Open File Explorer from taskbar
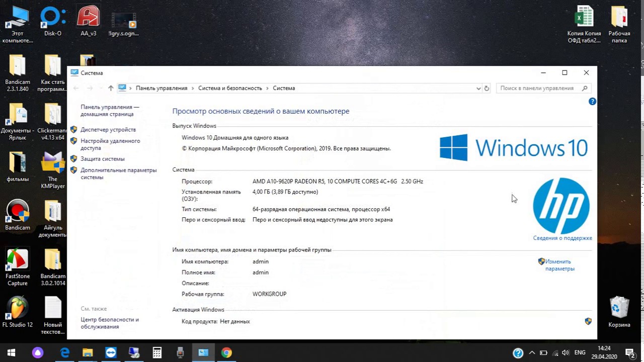 88,352
